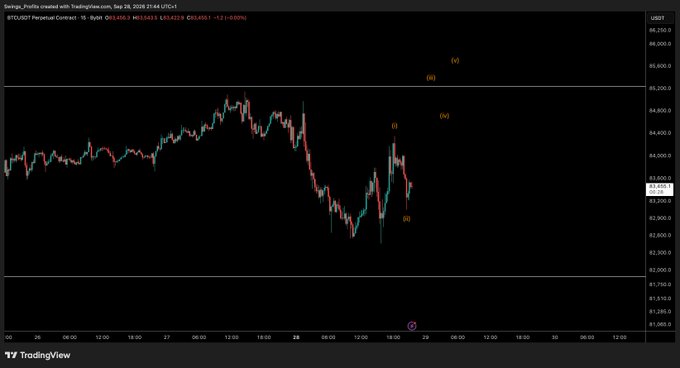
Task: Click the open value 83,456.3 in legend
Action: 118,18
